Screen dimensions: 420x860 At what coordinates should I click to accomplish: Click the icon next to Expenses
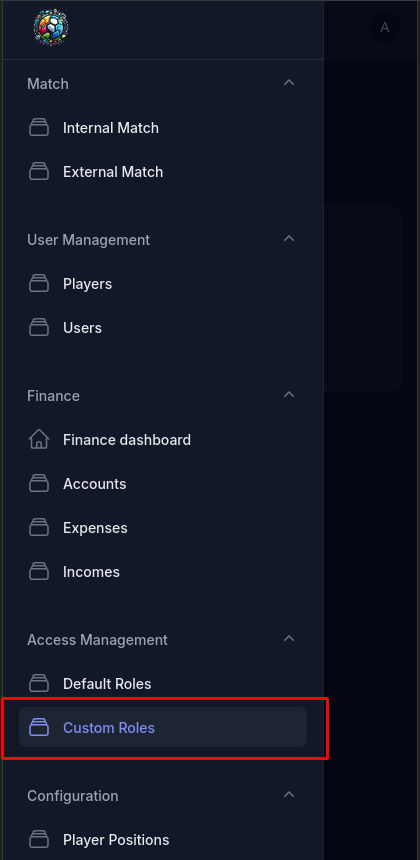pyautogui.click(x=39, y=528)
